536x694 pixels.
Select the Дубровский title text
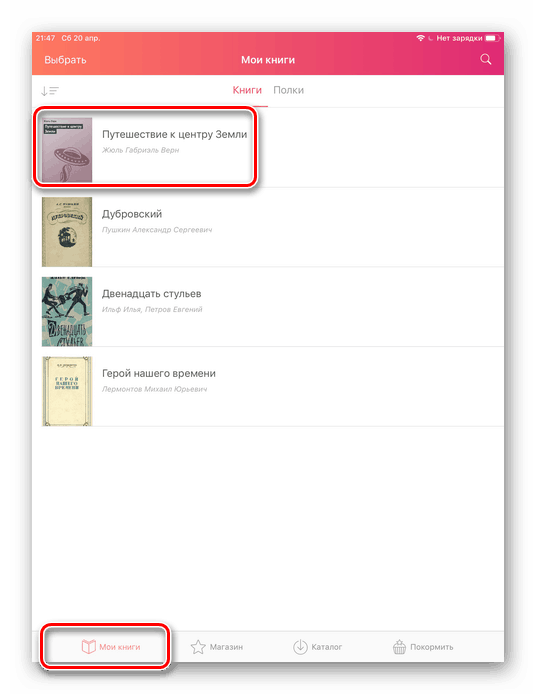pos(132,214)
